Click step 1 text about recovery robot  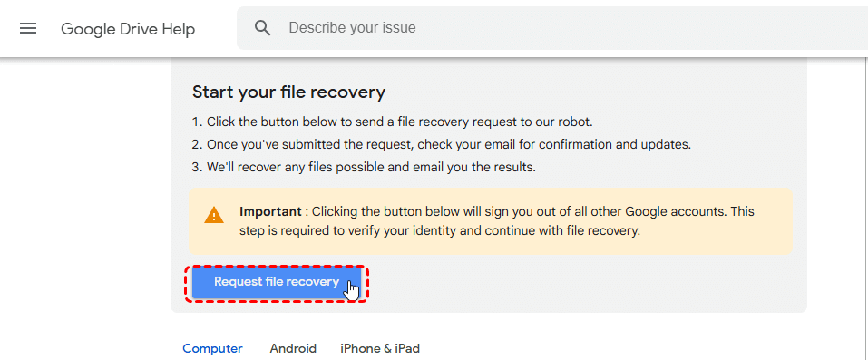tap(393, 122)
